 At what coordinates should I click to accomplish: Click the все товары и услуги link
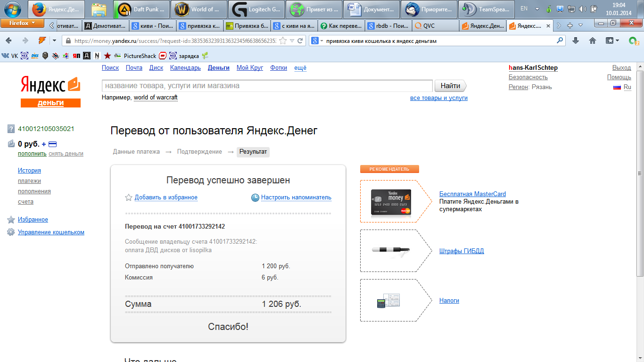pyautogui.click(x=439, y=98)
